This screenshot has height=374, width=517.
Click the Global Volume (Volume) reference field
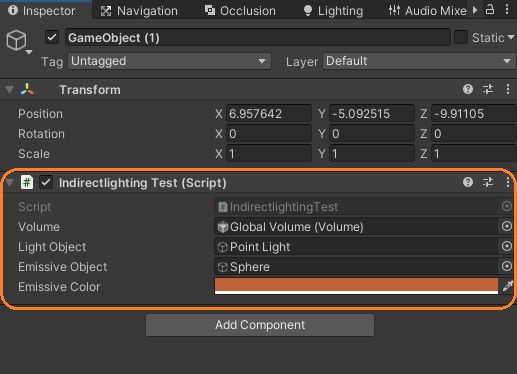[x=356, y=227]
